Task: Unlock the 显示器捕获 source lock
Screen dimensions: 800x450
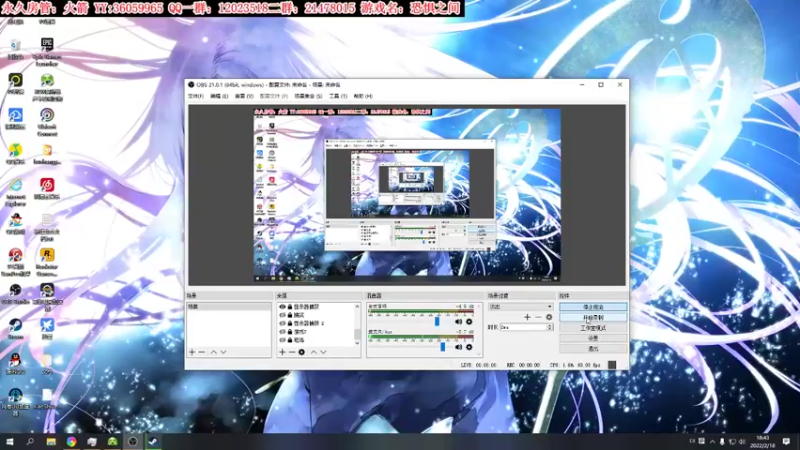Action: click(x=290, y=307)
